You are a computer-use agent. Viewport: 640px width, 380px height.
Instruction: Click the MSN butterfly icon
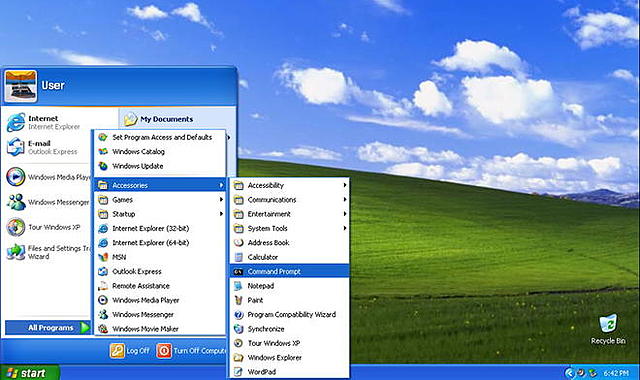[103, 257]
